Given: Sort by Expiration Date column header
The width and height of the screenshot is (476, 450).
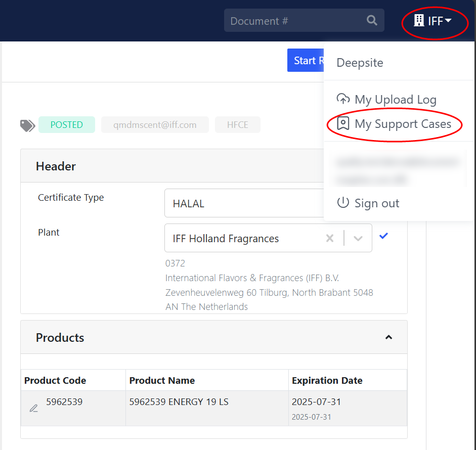Looking at the screenshot, I should [327, 381].
